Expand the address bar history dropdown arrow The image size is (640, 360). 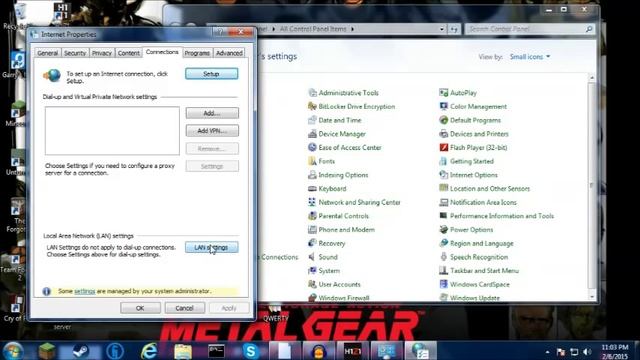[x=442, y=29]
